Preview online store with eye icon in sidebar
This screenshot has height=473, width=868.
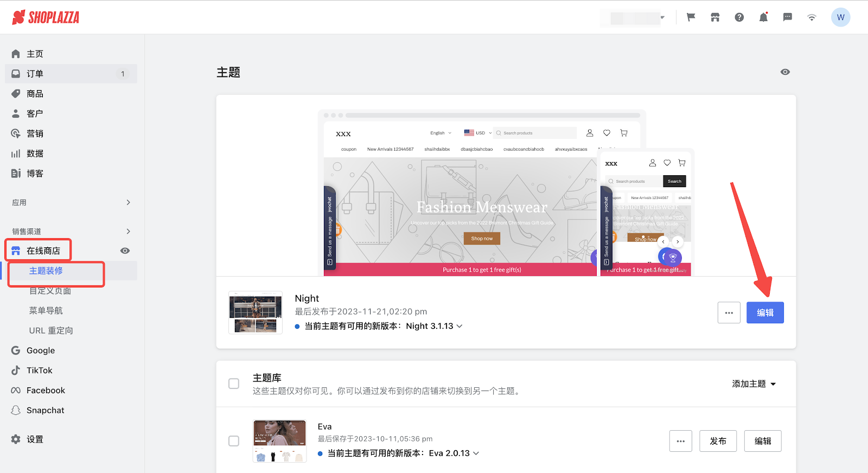125,251
